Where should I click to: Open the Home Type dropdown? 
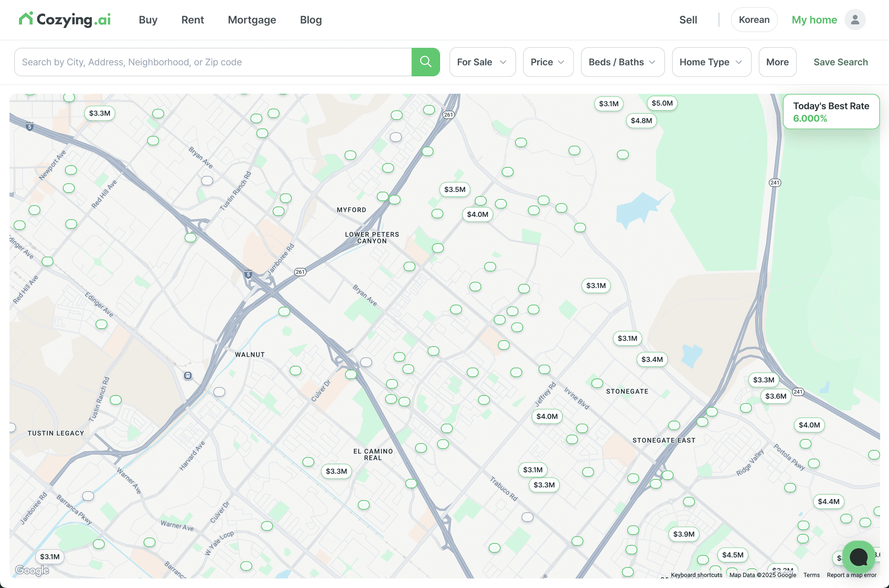[711, 62]
